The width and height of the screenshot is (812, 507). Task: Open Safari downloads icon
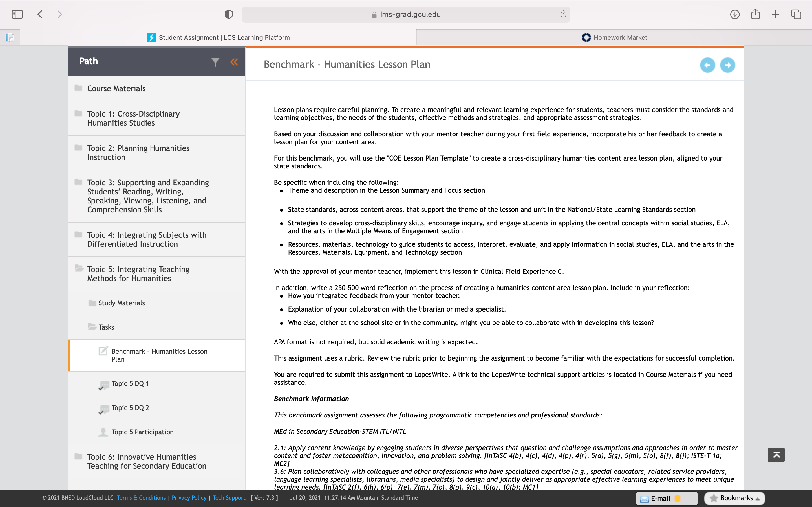[x=734, y=14]
